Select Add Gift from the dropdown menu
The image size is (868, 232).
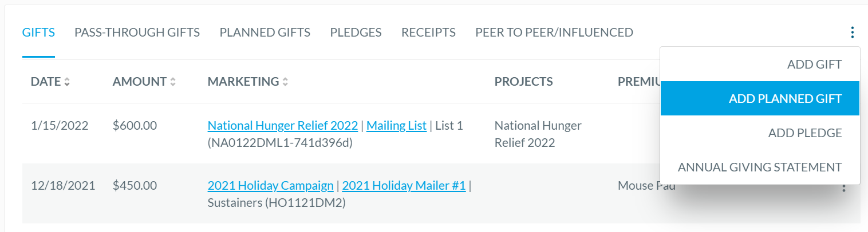coord(760,65)
